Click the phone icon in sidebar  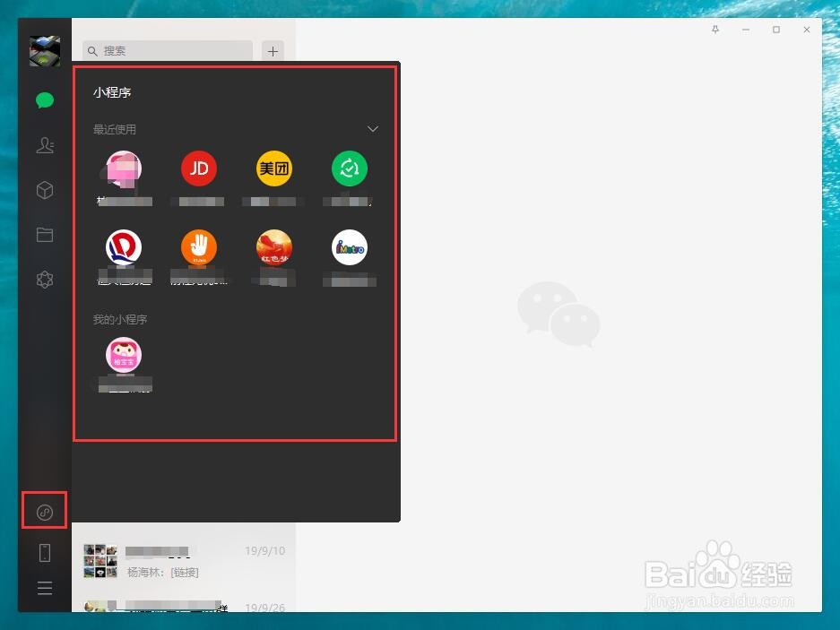click(x=45, y=552)
